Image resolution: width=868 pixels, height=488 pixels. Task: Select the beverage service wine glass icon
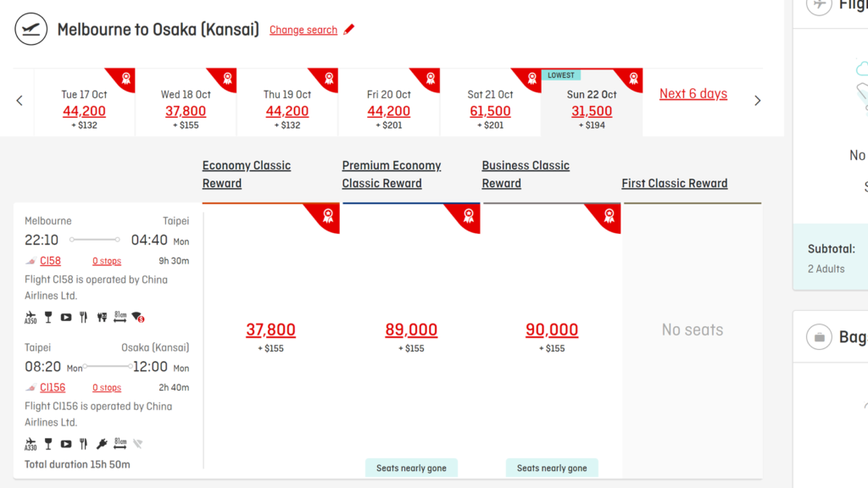(x=48, y=316)
